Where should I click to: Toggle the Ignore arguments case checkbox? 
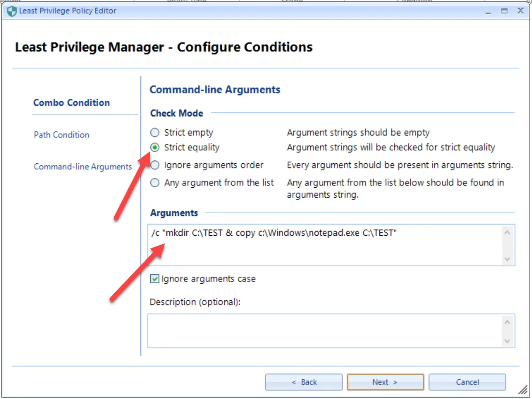(155, 279)
